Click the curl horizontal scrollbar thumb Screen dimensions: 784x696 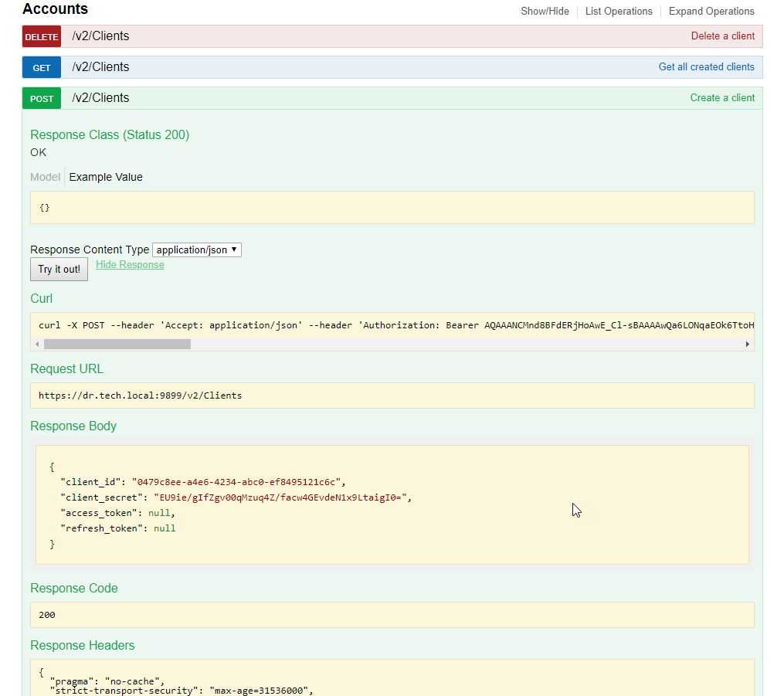117,344
